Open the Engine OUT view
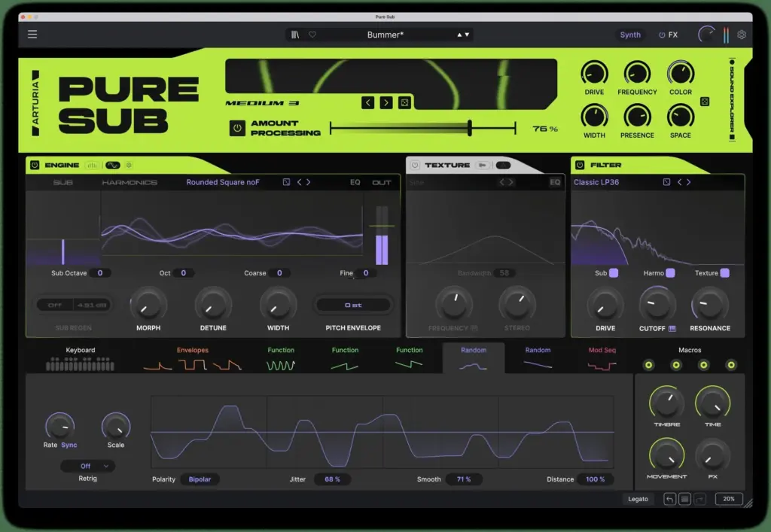771x532 pixels. [x=381, y=182]
